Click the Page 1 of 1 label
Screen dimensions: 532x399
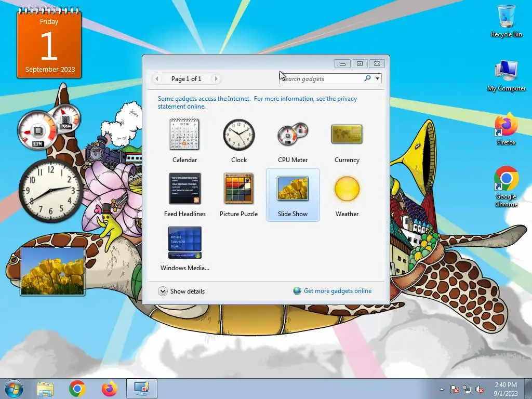click(x=187, y=79)
